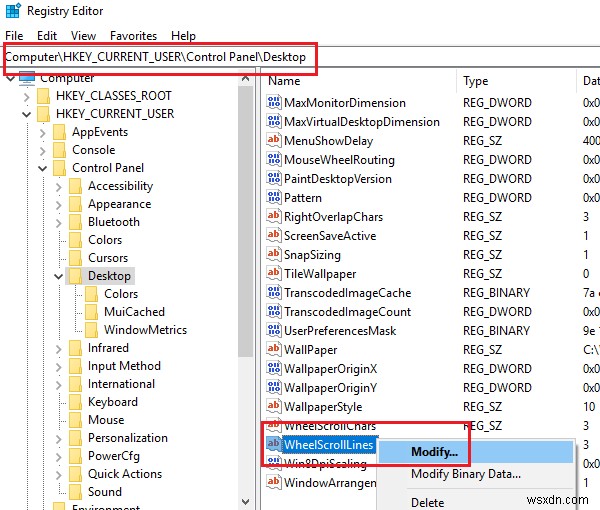Click the HKEY_CLASSES_ROOT folder icon

[x=44, y=96]
